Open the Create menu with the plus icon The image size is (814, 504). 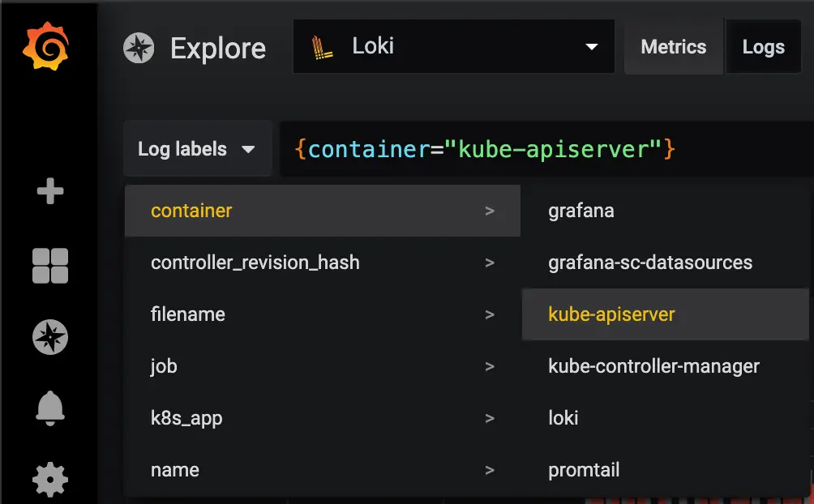49,191
